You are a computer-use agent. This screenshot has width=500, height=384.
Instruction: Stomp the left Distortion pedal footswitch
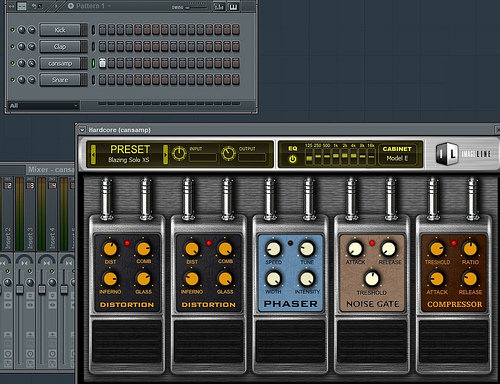tap(127, 342)
